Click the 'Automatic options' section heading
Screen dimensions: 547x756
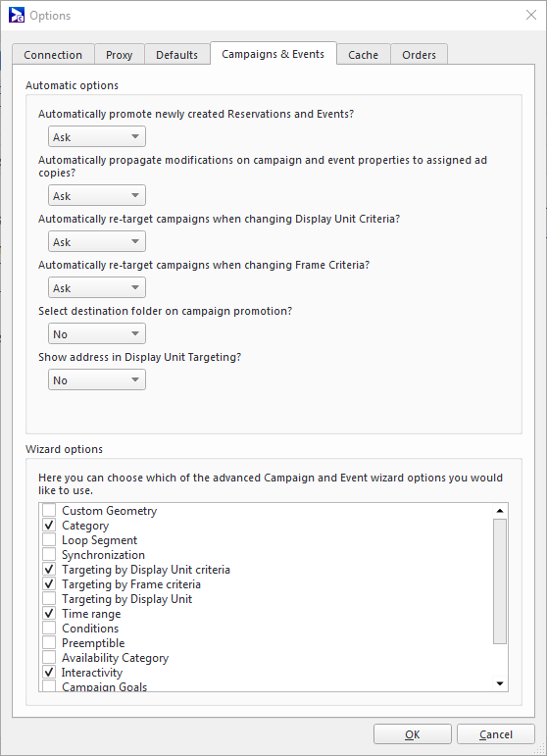72,85
